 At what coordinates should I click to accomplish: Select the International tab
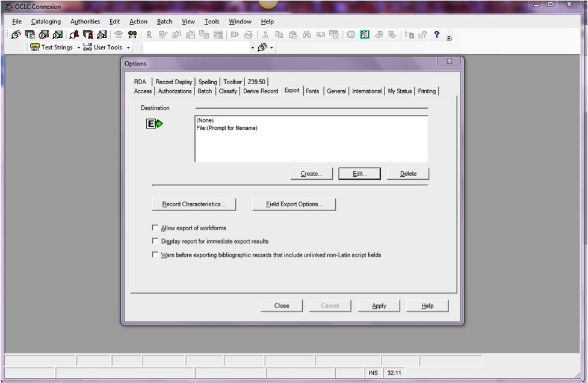(367, 91)
